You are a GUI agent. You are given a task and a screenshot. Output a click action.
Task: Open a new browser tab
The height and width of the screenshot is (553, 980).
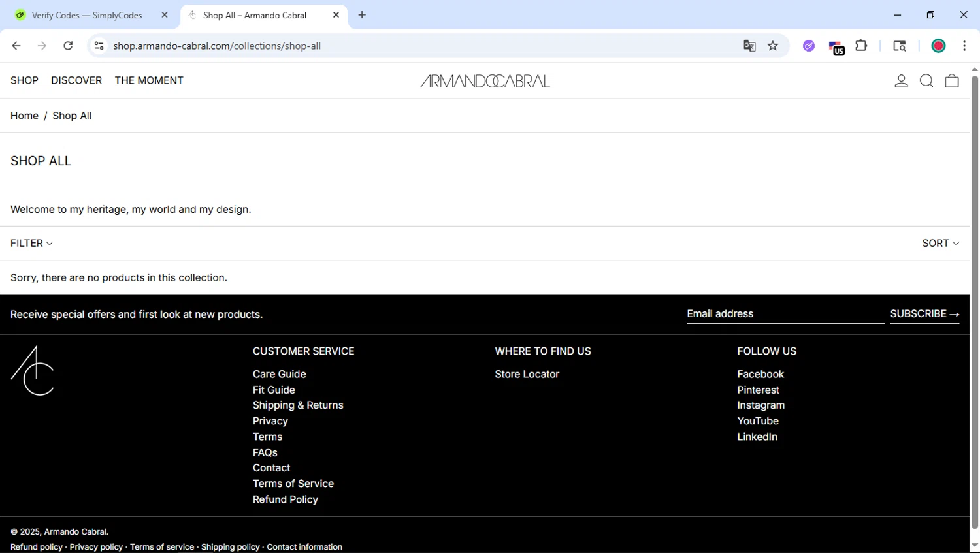click(x=362, y=15)
